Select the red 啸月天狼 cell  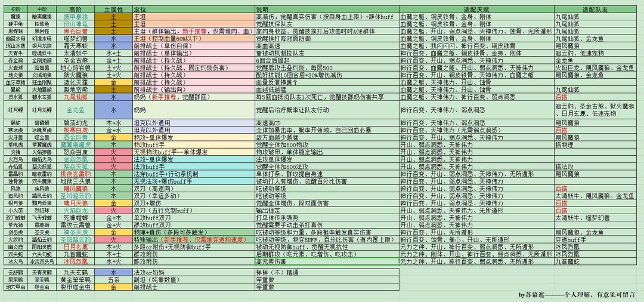pyautogui.click(x=75, y=203)
